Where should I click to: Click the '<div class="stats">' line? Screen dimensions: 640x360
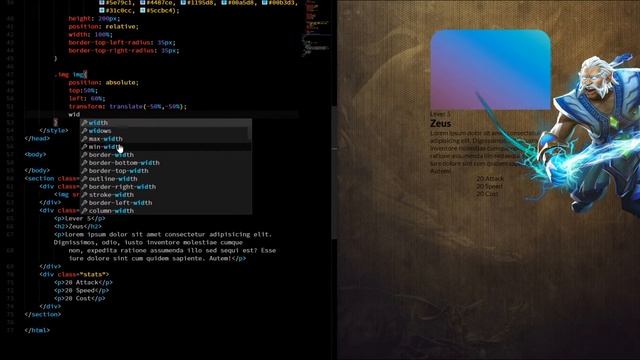pyautogui.click(x=74, y=275)
